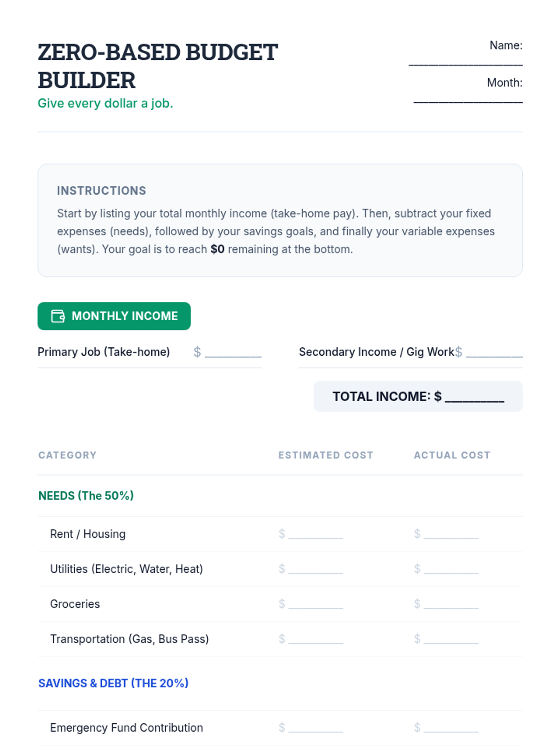
Task: Click the Secondary Income / Gig Work amount field
Action: (x=494, y=353)
